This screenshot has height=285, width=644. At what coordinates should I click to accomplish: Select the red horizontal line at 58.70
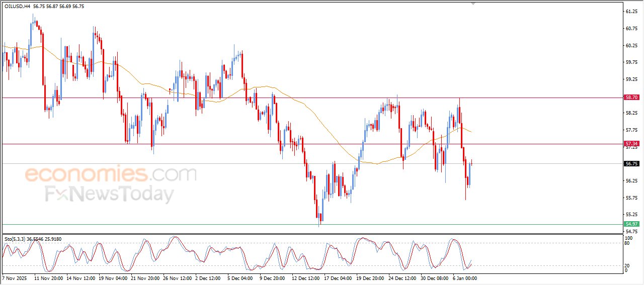click(312, 98)
